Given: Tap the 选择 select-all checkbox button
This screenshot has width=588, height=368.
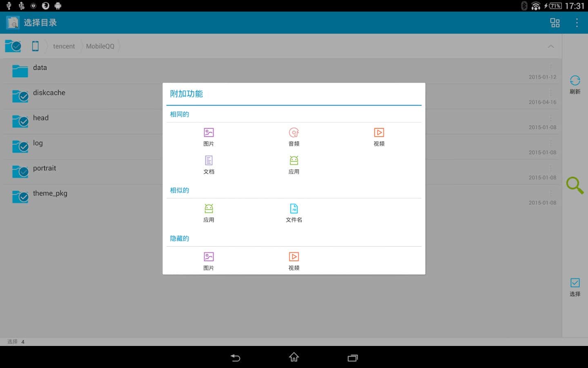Looking at the screenshot, I should (575, 287).
